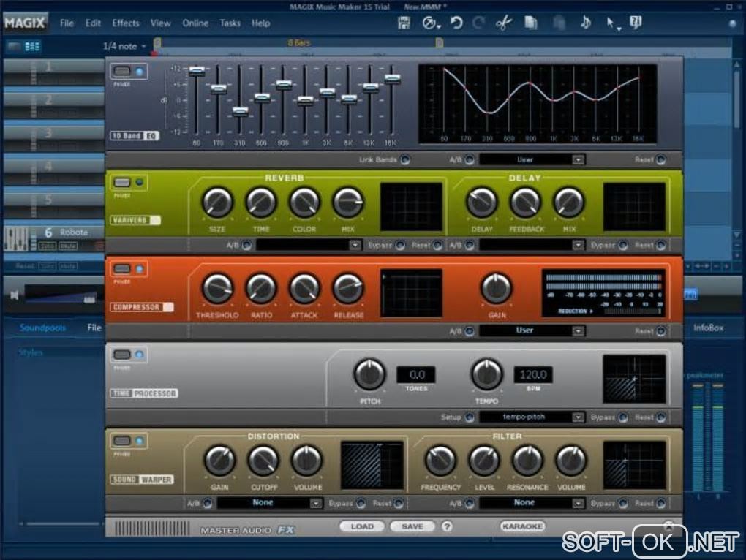The width and height of the screenshot is (746, 560).
Task: Open the Help menu
Action: (260, 23)
